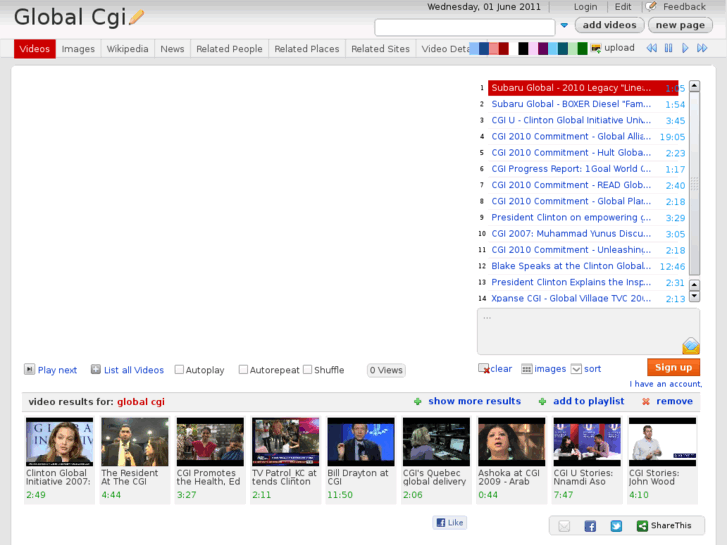This screenshot has height=545, width=727.
Task: Click the green ShareThis icon
Action: click(x=642, y=526)
